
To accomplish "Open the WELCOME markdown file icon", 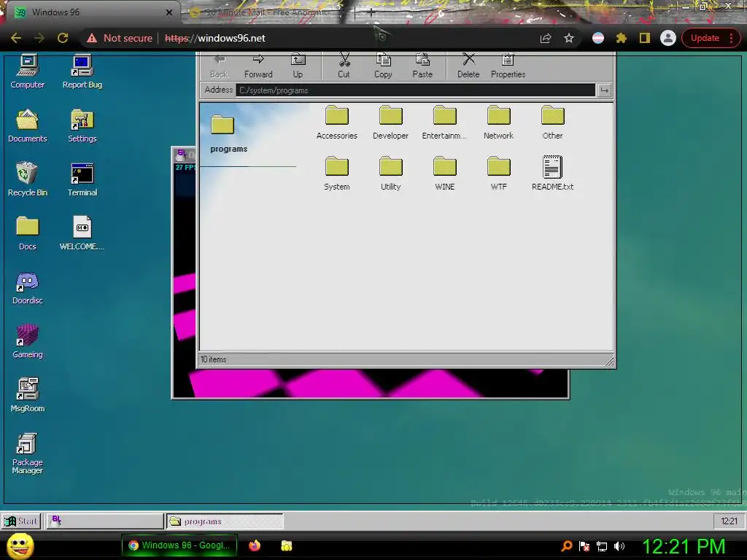I will (82, 233).
